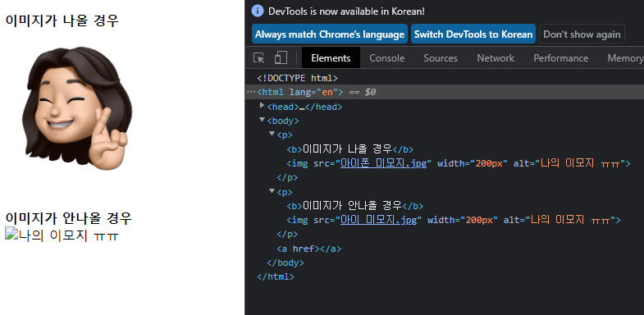Click page heading 이미지가 나올 경우

pos(62,21)
